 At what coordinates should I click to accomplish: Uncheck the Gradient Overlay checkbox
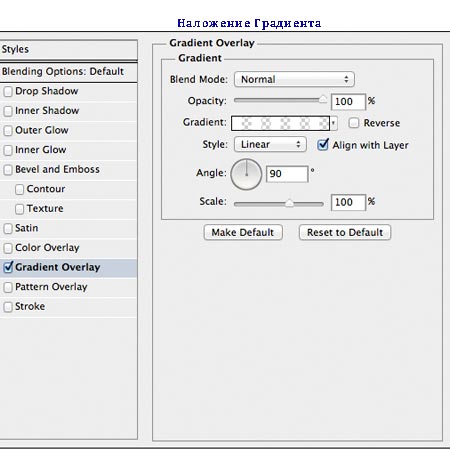8,267
